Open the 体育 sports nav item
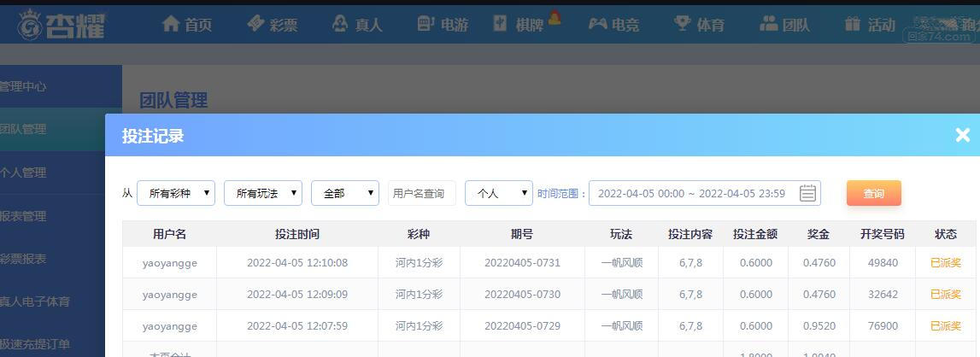The image size is (980, 357). click(700, 25)
